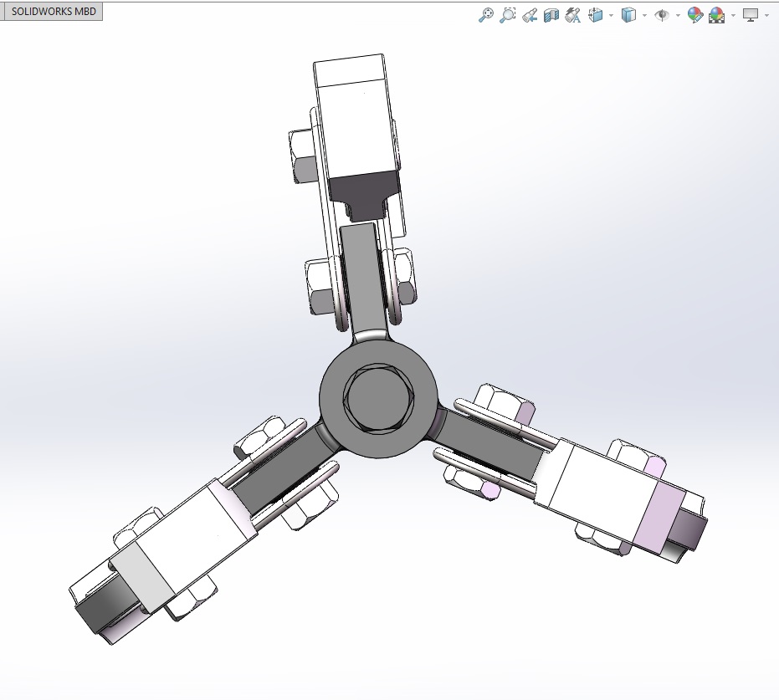The height and width of the screenshot is (700, 779).
Task: Click the Edit Appearance icon
Action: coord(695,15)
